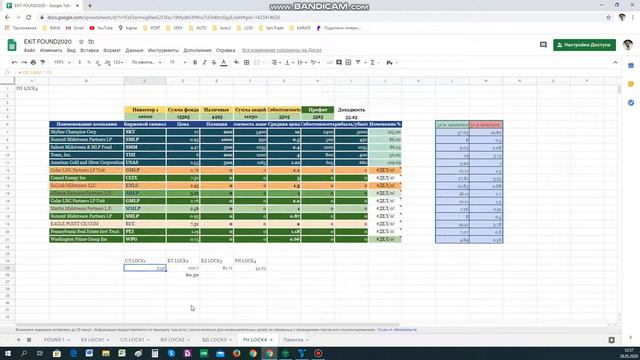Open the Файл menu
Screen dimensions: 640x360
point(29,50)
